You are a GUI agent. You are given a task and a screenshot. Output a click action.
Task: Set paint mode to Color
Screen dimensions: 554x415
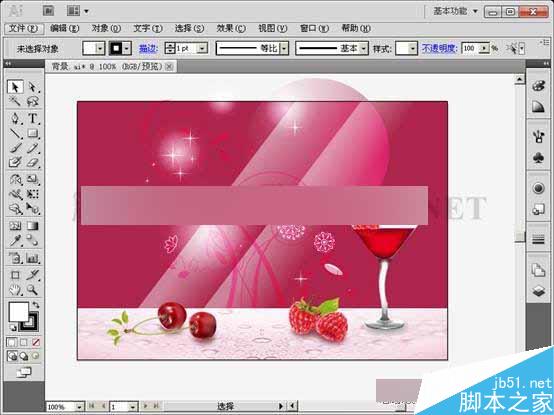[x=11, y=342]
